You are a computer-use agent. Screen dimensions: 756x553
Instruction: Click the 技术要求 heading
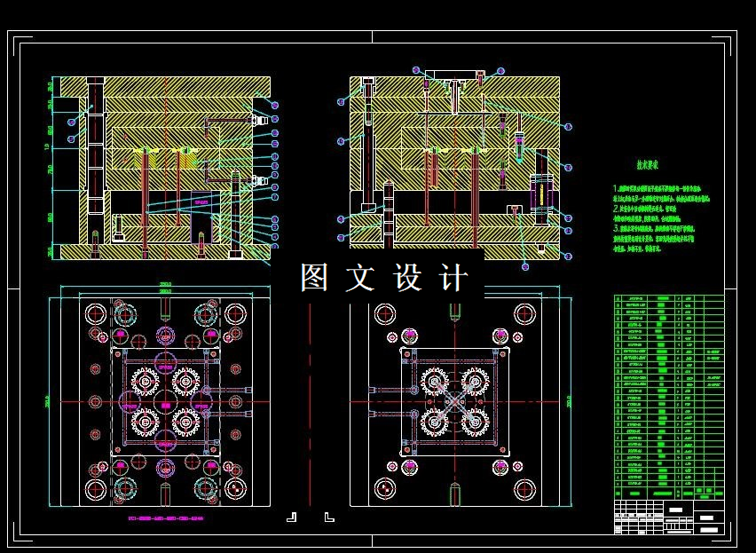click(648, 165)
